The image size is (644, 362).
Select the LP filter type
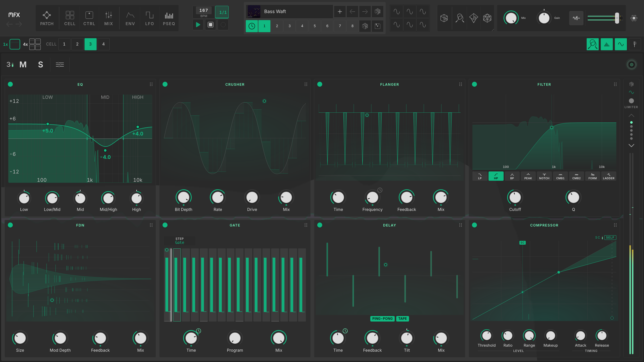[480, 176]
